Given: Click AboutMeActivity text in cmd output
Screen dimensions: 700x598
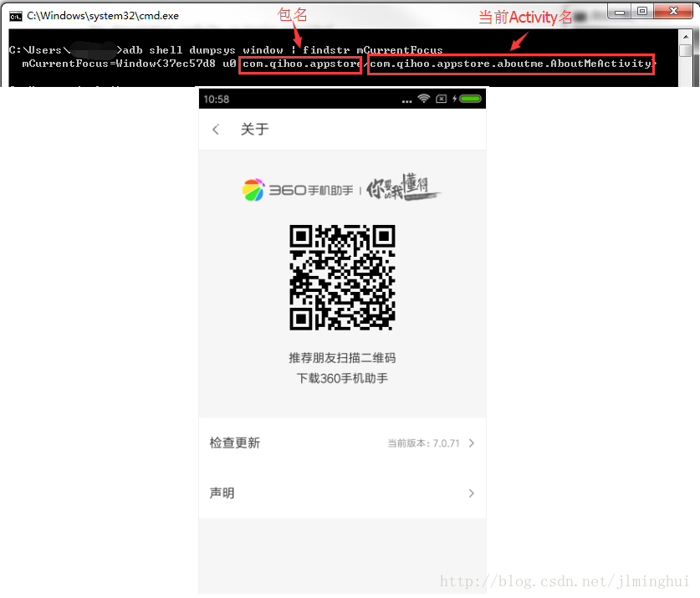Looking at the screenshot, I should pyautogui.click(x=600, y=64).
